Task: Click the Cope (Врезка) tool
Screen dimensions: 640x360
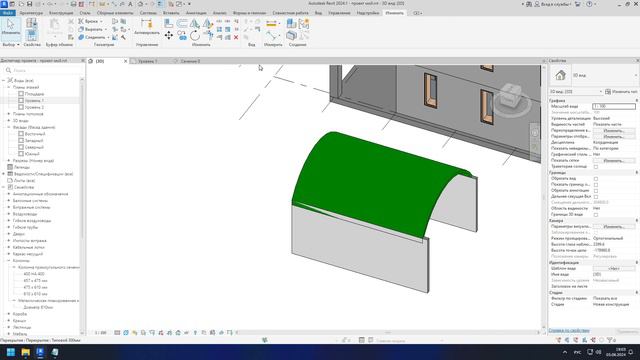Action: pyautogui.click(x=90, y=21)
